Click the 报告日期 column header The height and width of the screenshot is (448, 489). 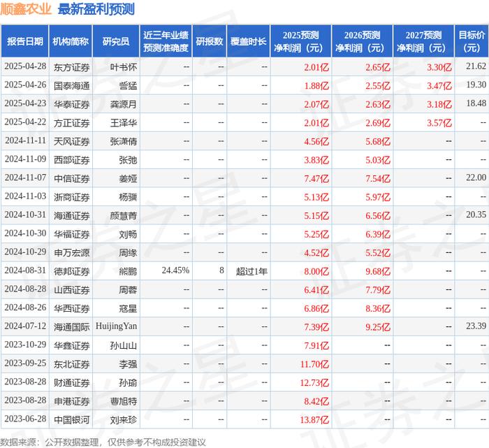pyautogui.click(x=25, y=41)
